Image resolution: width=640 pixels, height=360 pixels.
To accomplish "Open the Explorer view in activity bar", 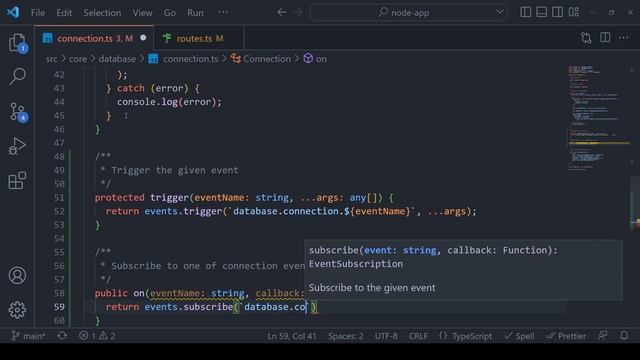I will (x=17, y=42).
